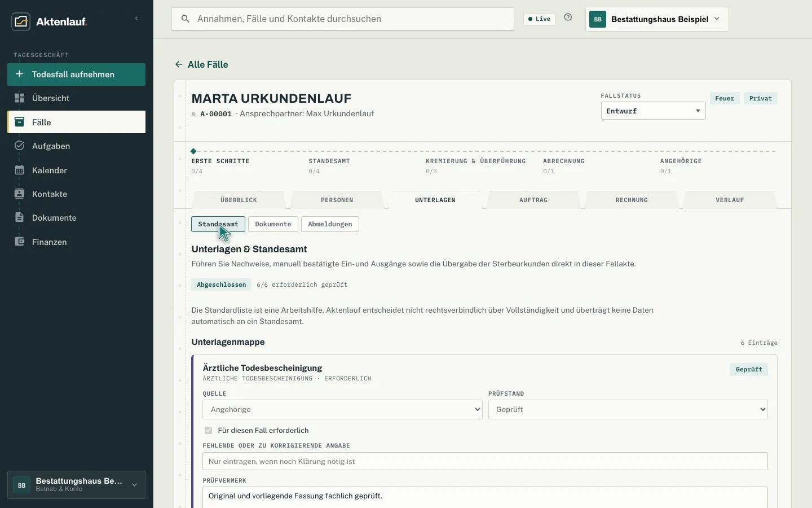
Task: Click the Aktenlauf logo icon
Action: 21,21
